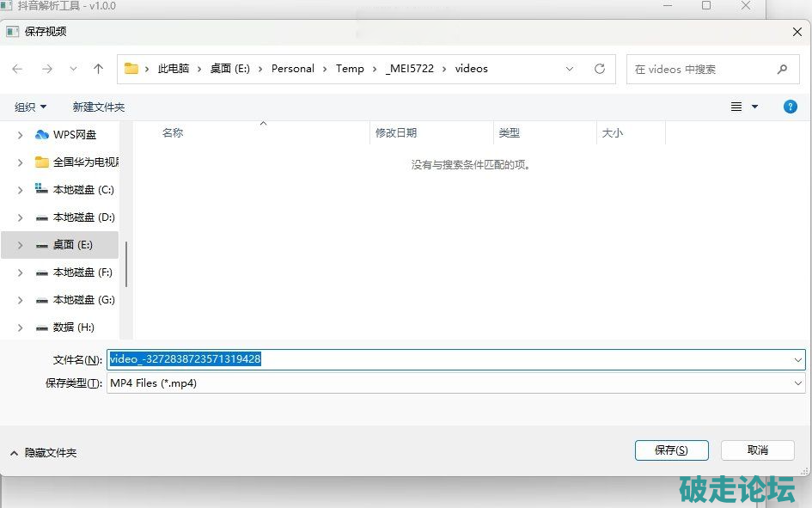Click the search magnifier icon
812x508 pixels.
coord(782,70)
